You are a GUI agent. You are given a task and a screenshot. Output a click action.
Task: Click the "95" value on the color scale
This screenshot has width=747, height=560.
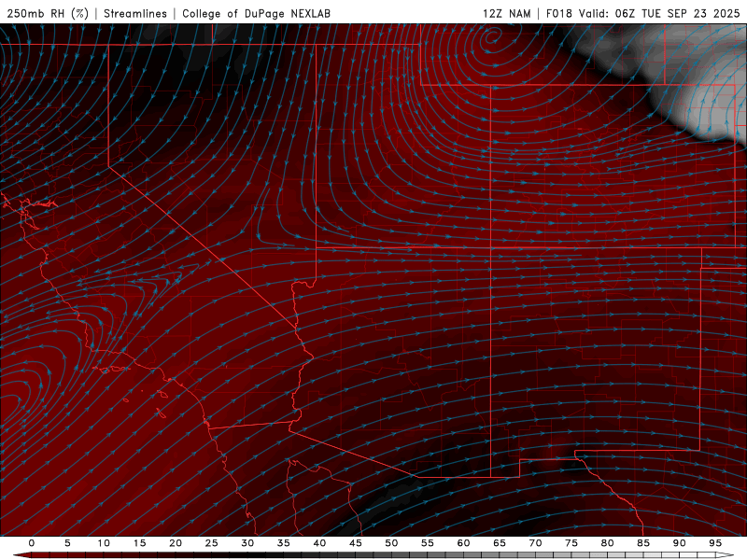tap(715, 543)
